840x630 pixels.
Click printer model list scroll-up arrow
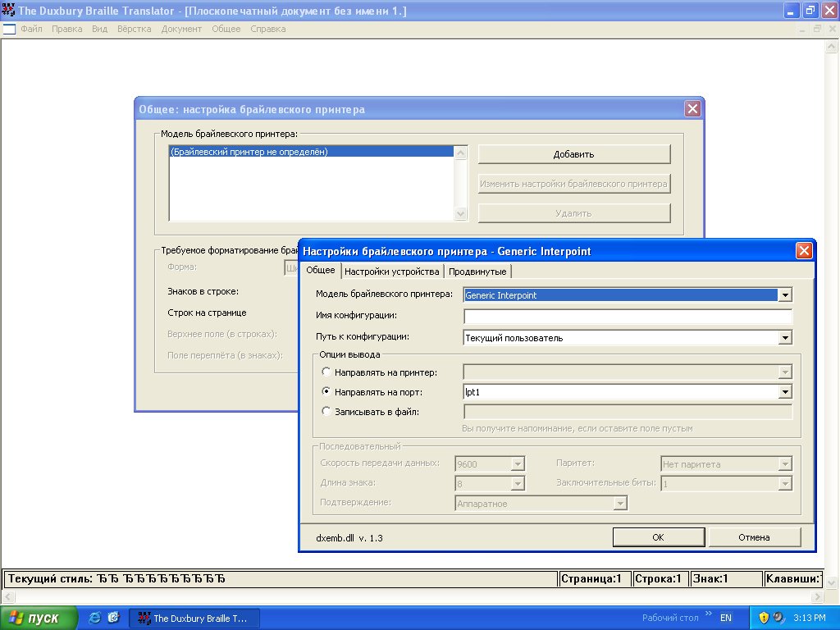(460, 153)
